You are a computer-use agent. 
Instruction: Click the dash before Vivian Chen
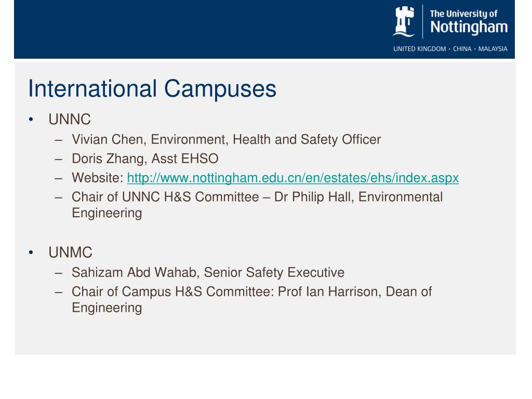point(58,140)
